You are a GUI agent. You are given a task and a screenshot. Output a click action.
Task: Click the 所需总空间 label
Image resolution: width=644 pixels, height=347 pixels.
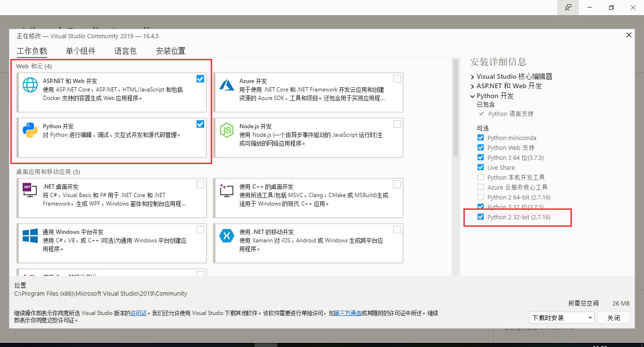(583, 303)
